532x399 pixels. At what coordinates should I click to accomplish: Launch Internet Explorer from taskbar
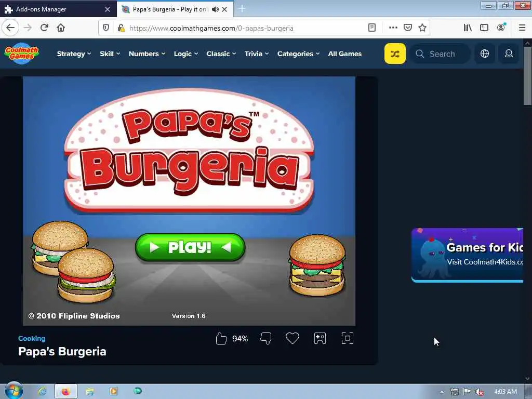(x=42, y=392)
